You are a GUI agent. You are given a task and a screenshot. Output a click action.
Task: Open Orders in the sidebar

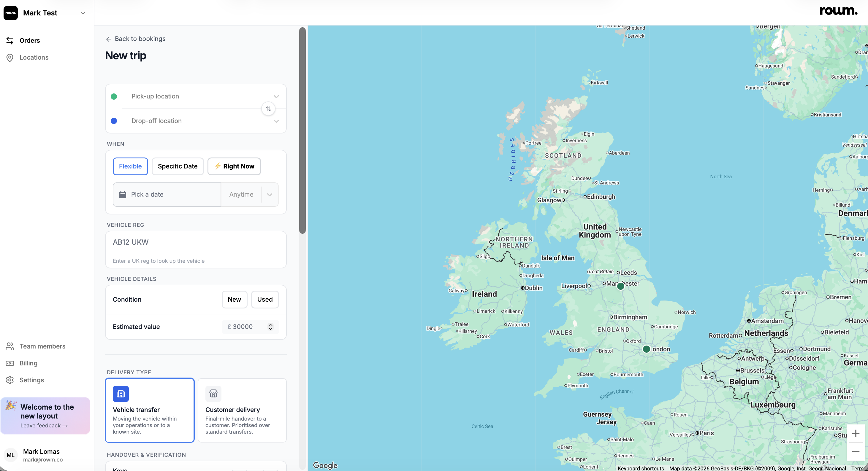pos(30,40)
